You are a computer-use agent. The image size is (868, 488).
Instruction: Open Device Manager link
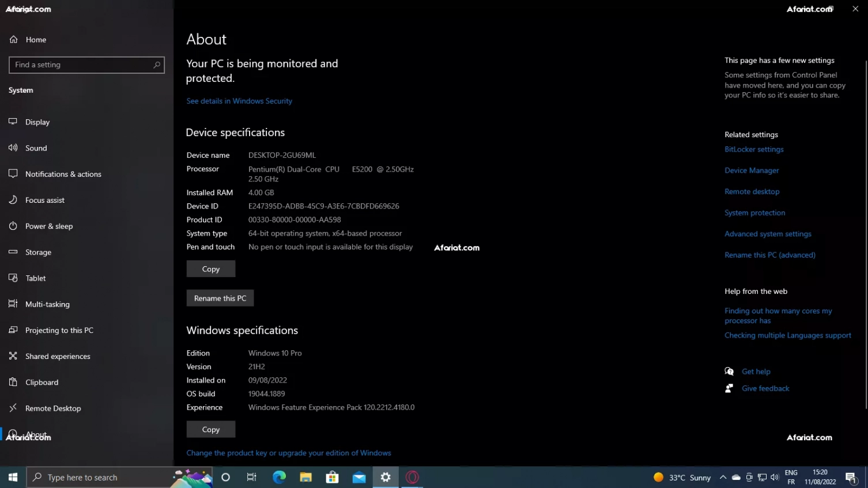[x=752, y=171]
